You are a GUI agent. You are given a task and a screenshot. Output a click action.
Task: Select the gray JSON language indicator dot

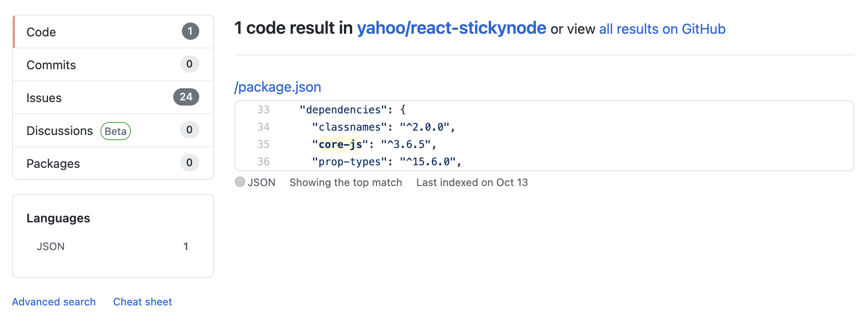(x=240, y=182)
